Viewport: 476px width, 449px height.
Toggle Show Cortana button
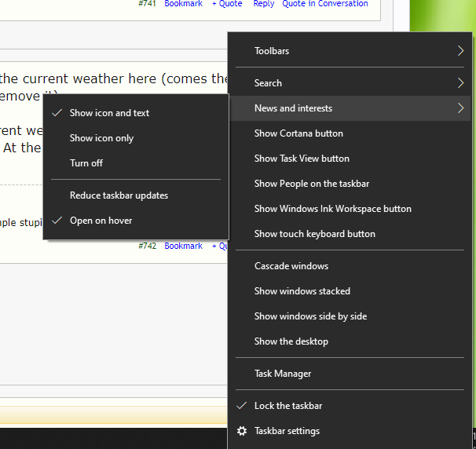pos(298,133)
